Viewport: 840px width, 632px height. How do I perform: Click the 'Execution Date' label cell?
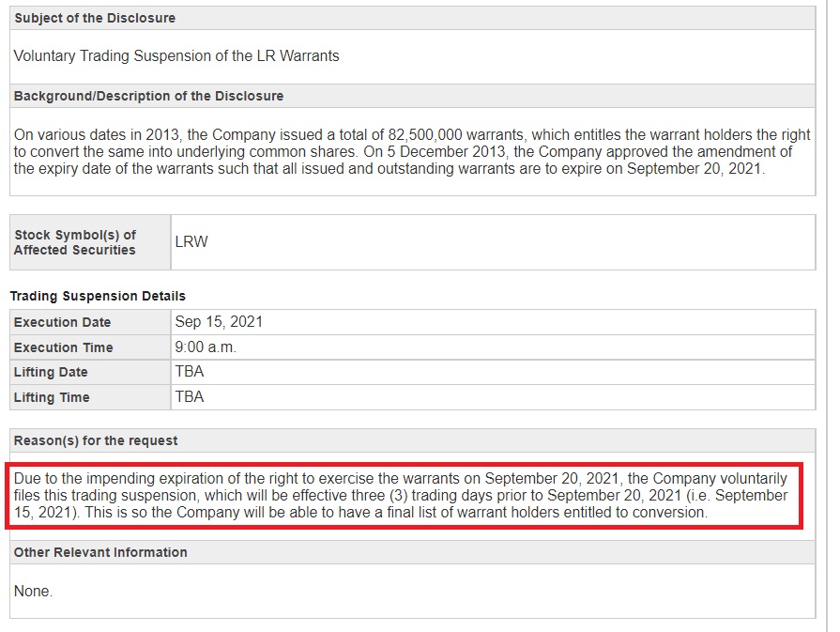[90, 322]
